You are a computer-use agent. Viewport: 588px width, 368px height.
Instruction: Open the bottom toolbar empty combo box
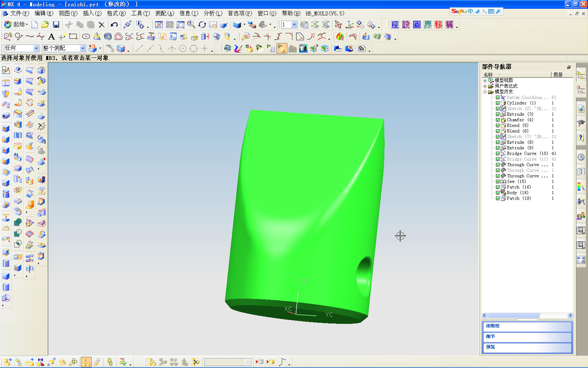tap(227, 362)
